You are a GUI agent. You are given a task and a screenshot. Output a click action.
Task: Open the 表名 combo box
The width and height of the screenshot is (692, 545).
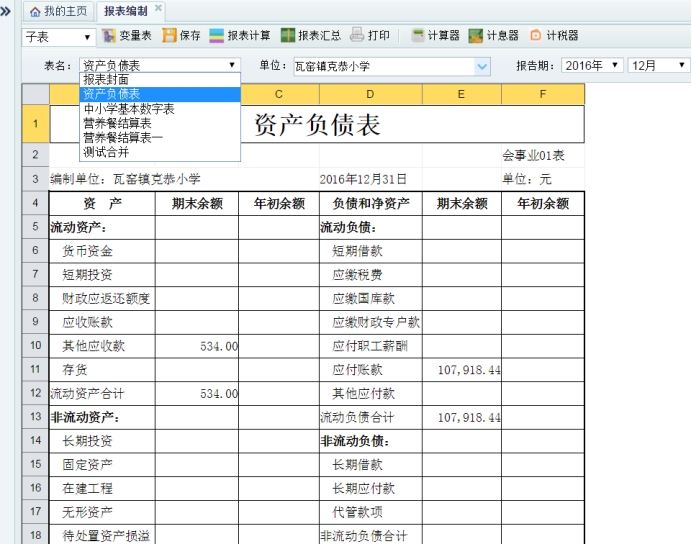[x=160, y=65]
